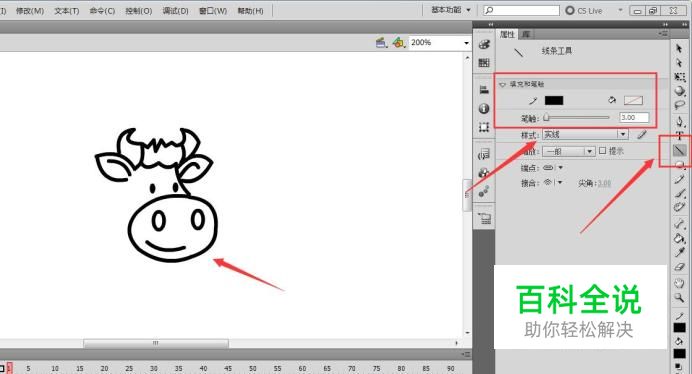
Task: Select the Zoom magnifier tool
Action: coord(679,298)
